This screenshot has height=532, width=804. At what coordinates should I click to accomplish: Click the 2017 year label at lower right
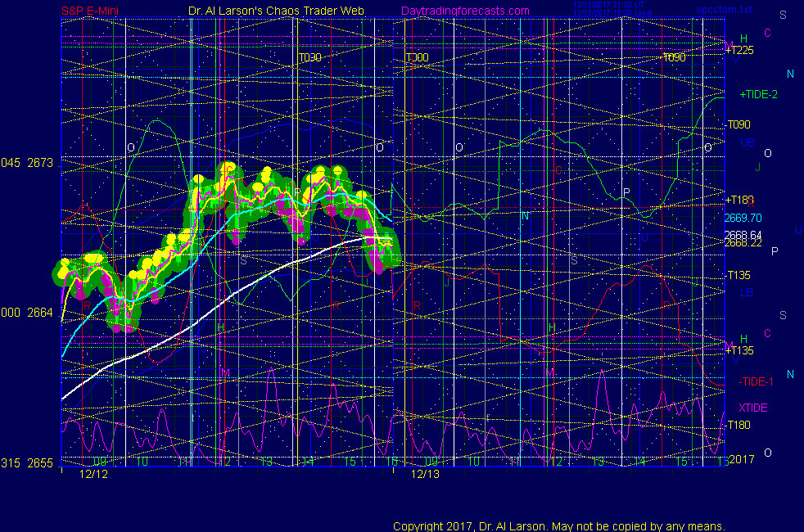click(742, 459)
